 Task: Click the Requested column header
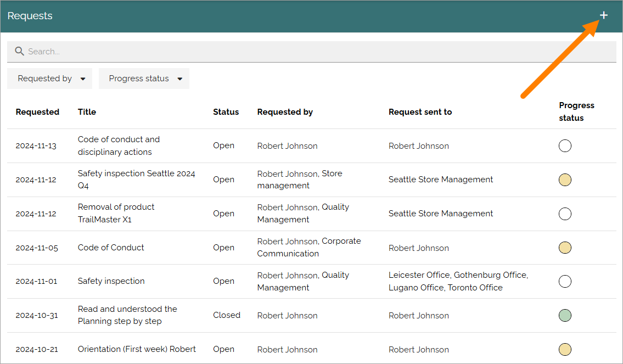(37, 112)
